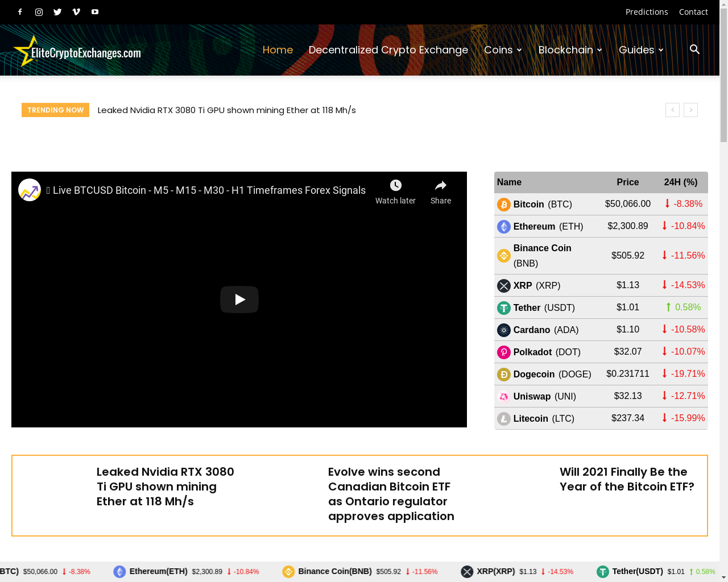Read article Leaked Nvidia RTX 3080 Ti GPU
The image size is (728, 582).
(x=166, y=487)
